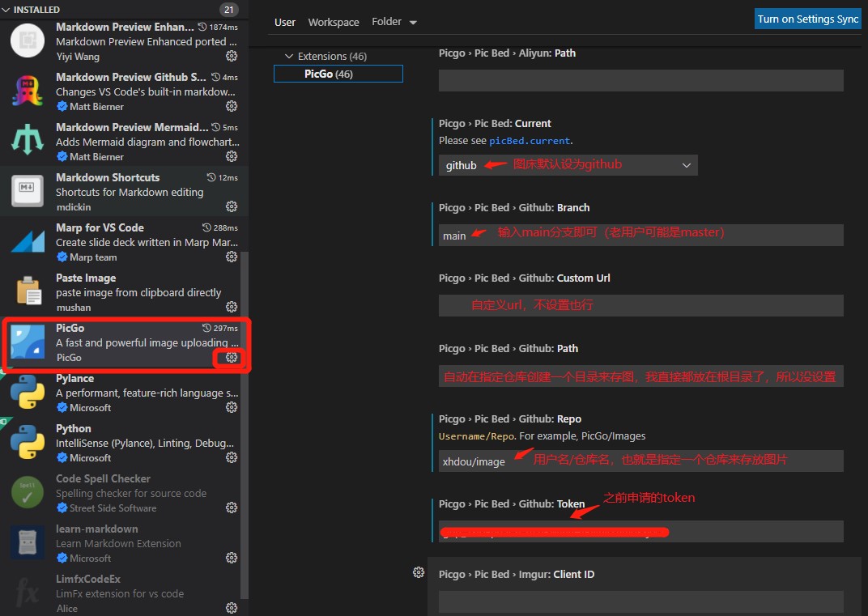Select the Marp for VS Code title

coord(100,227)
